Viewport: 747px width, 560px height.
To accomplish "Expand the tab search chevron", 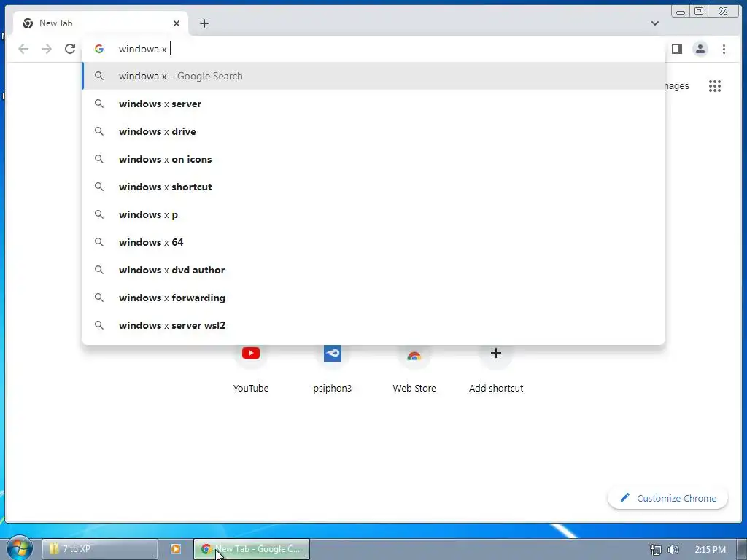I will (x=655, y=23).
